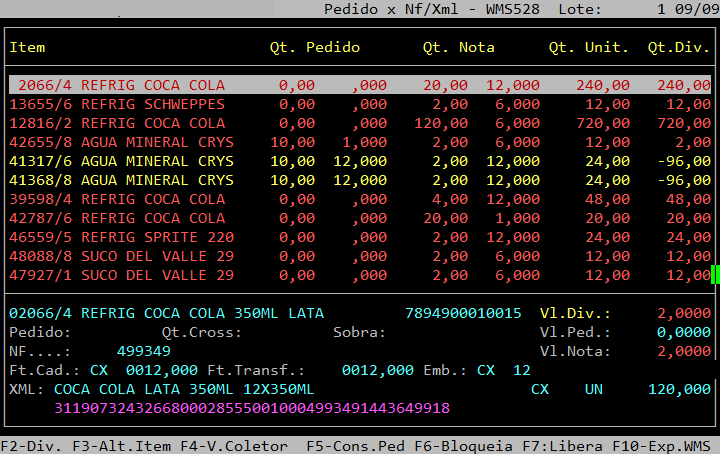Screen dimensions: 720x454
Task: Click the F5-Cons.Ped function key label
Action: 356,446
